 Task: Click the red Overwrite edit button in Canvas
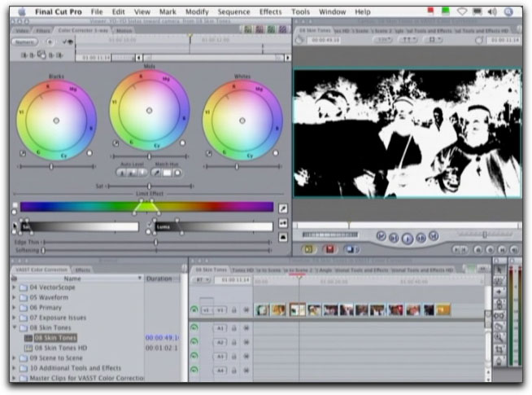tap(329, 249)
